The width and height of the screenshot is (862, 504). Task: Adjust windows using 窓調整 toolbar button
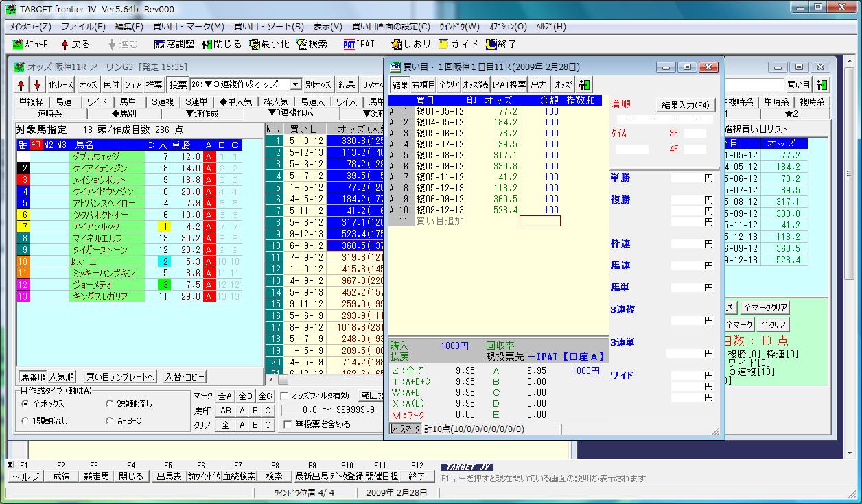pyautogui.click(x=174, y=44)
